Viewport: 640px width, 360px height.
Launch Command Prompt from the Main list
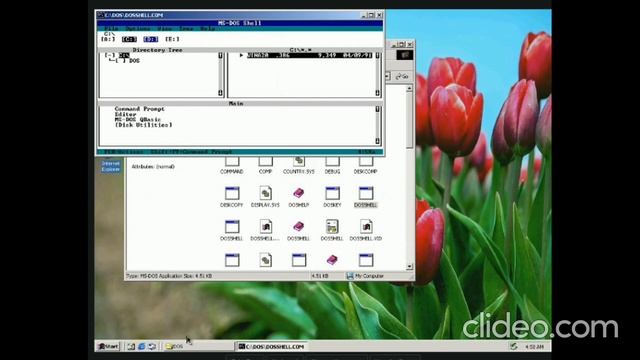[140, 109]
